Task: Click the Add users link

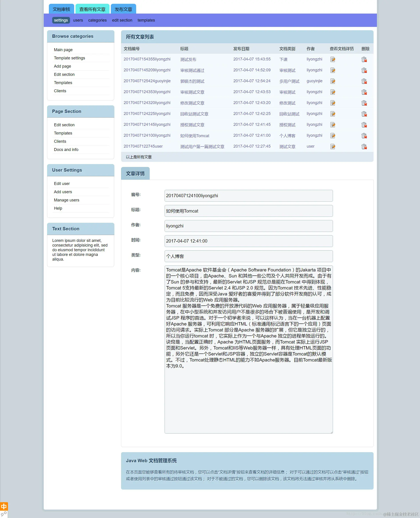Action: [63, 192]
